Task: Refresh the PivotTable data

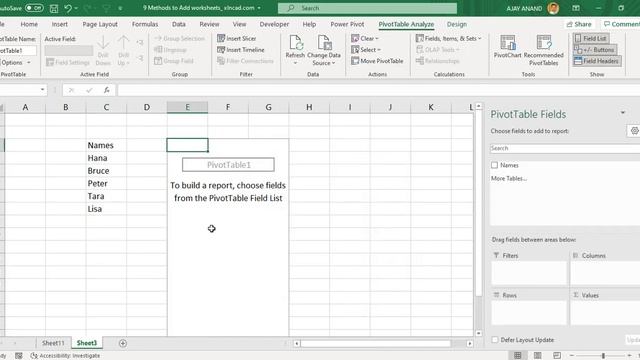Action: (295, 50)
